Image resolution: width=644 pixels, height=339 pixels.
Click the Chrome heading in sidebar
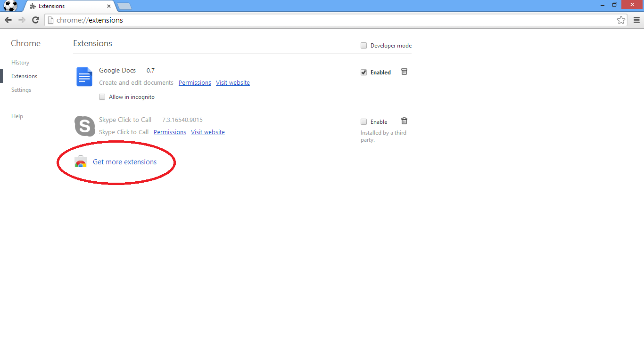click(x=26, y=43)
